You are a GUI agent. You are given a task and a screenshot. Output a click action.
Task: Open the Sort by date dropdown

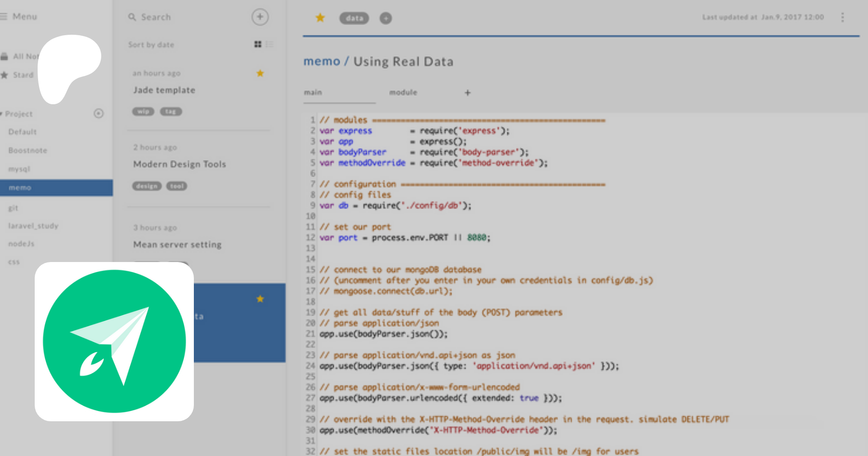coord(151,45)
